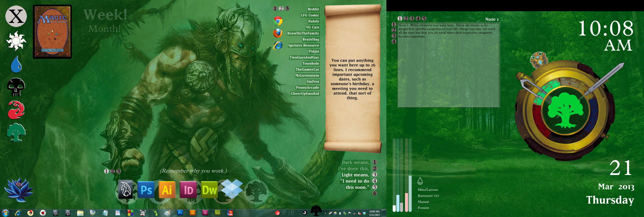Viewport: 644px width, 217px height.
Task: Click the water drop icon above Skins/Layouts
Action: [420, 181]
